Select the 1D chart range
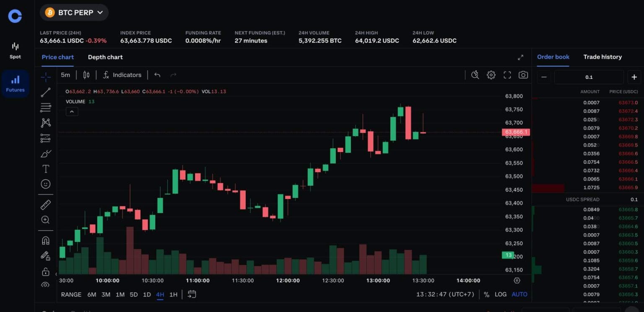Image resolution: width=644 pixels, height=312 pixels. coord(147,294)
